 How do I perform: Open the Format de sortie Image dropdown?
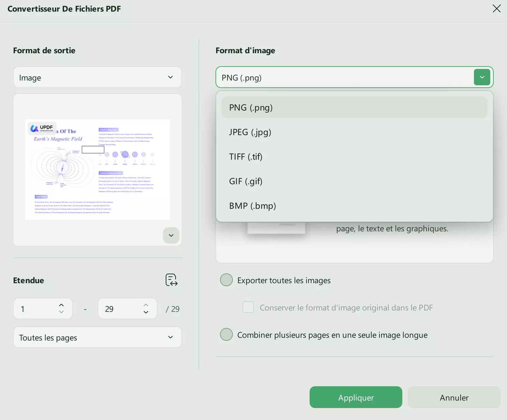[97, 77]
